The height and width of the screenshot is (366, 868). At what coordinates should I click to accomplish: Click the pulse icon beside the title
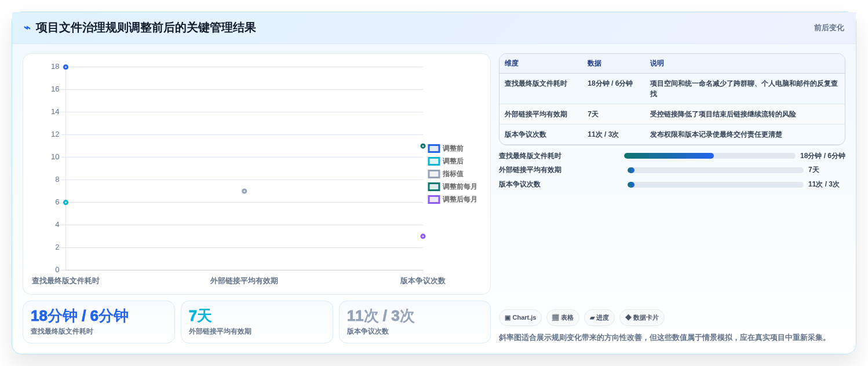click(27, 28)
